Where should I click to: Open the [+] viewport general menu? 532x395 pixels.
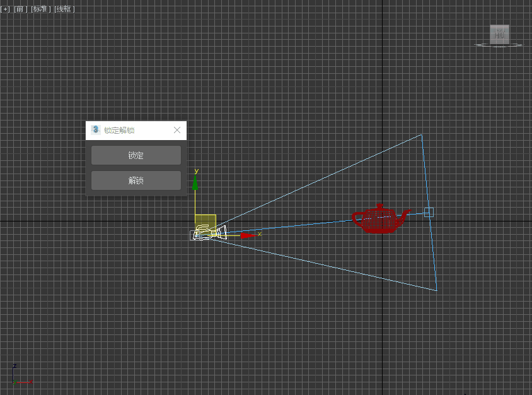(x=5, y=9)
